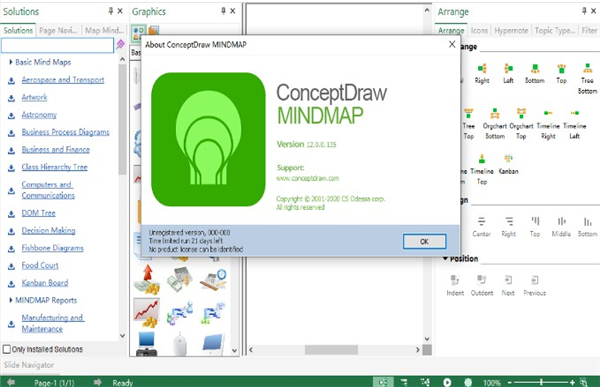Open the Fishbone Diagrams solution
This screenshot has width=600, height=387.
[x=52, y=248]
